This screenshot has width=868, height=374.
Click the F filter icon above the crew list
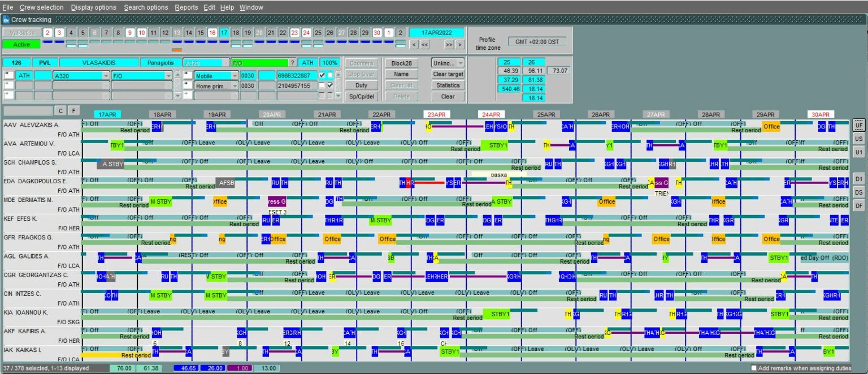pyautogui.click(x=73, y=110)
